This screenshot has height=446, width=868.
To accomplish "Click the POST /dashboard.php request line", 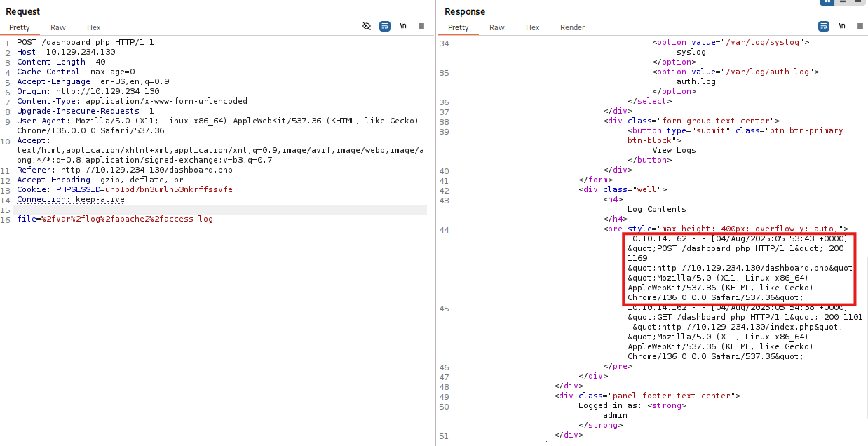I will pos(85,43).
